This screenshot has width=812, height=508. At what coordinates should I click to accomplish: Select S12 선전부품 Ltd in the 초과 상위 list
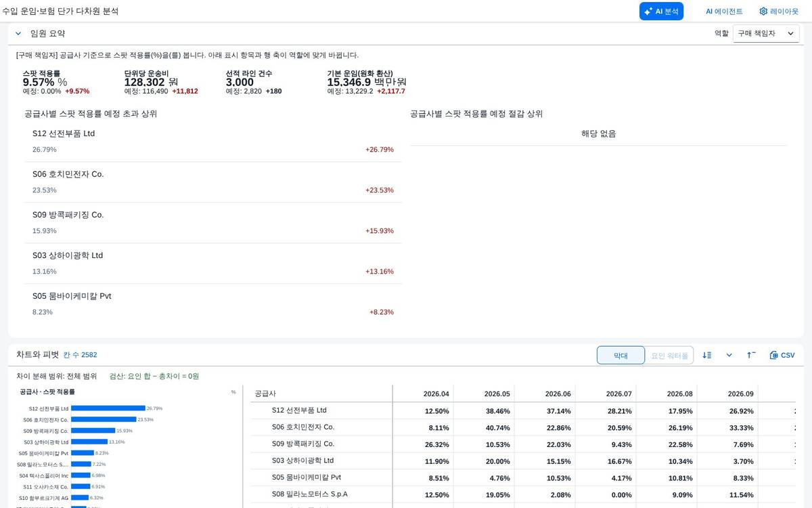point(213,142)
